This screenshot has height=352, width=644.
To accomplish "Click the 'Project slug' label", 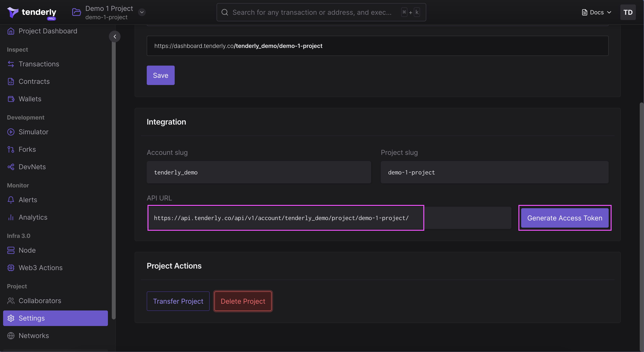I will click(x=399, y=153).
